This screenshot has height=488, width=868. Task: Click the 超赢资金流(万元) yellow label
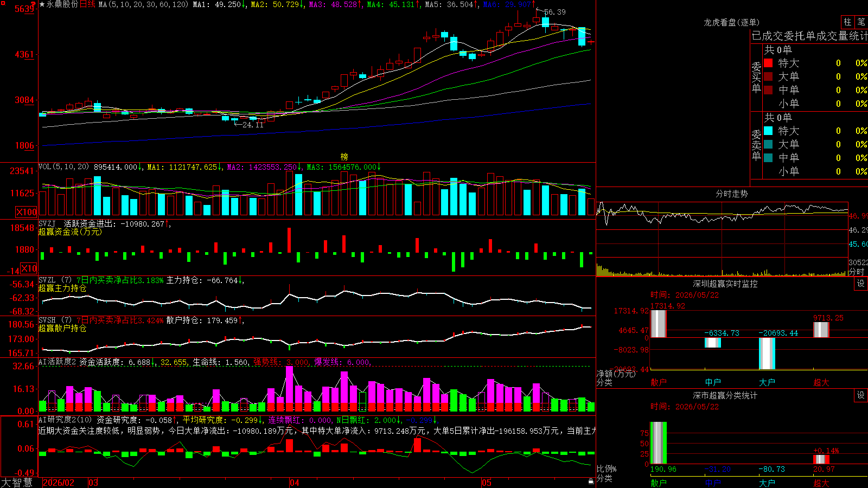tap(70, 232)
